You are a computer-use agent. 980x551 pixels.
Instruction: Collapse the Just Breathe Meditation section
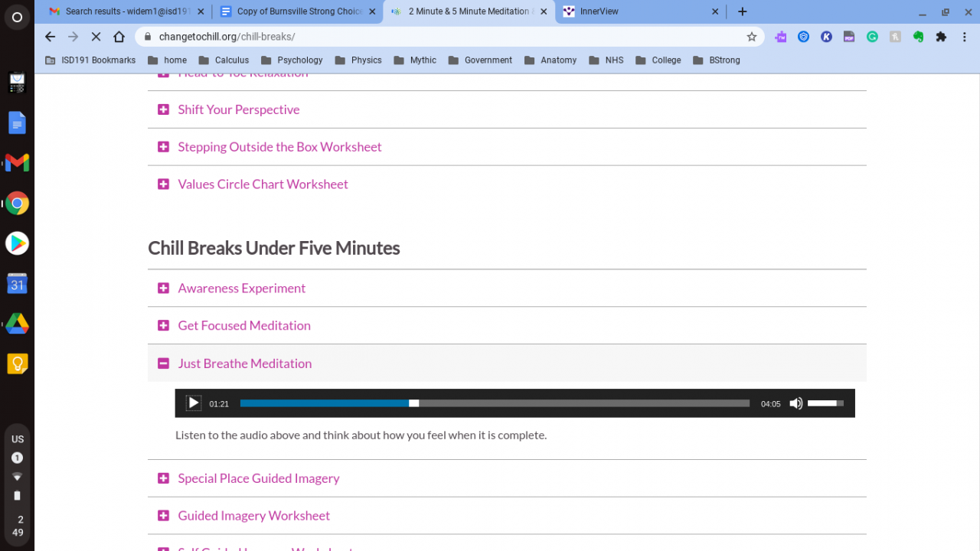[x=163, y=364]
